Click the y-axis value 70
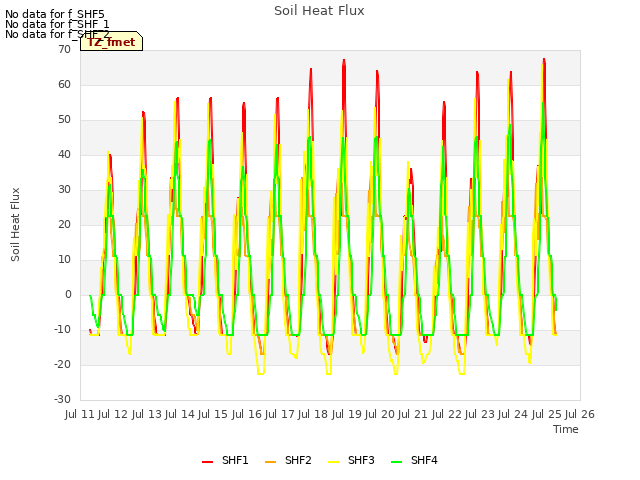Viewport: 640px width, 480px height. click(x=64, y=49)
